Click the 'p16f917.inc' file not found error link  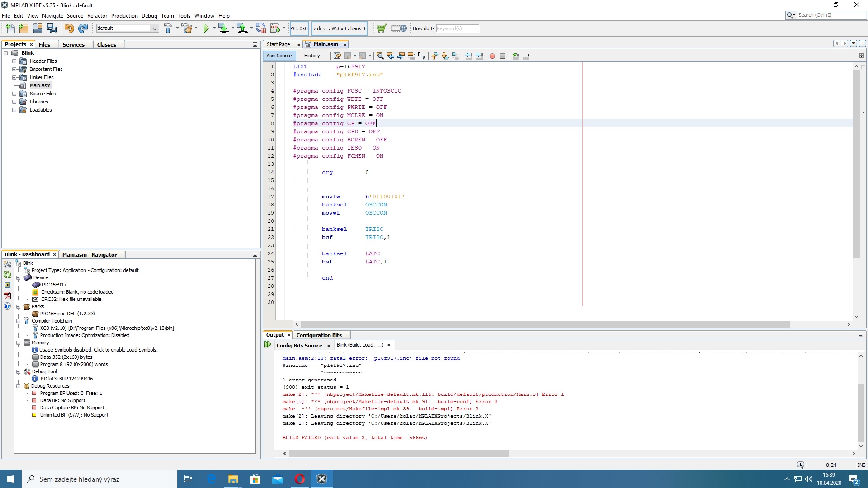coord(371,358)
